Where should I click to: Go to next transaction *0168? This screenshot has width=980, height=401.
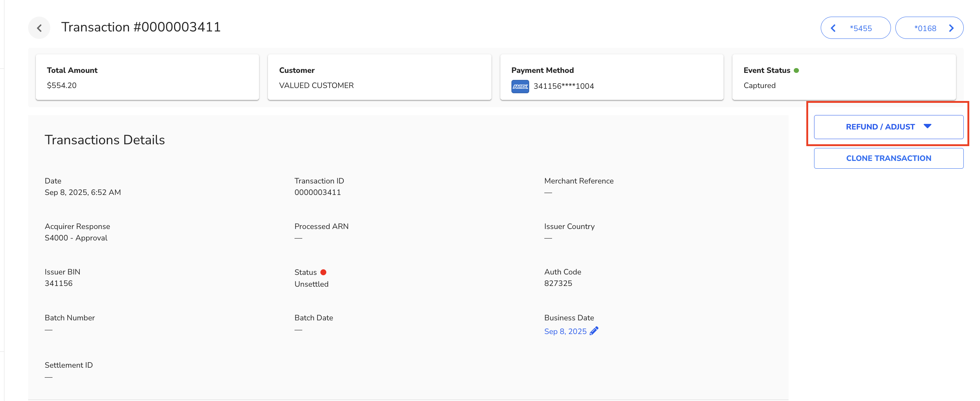(925, 28)
